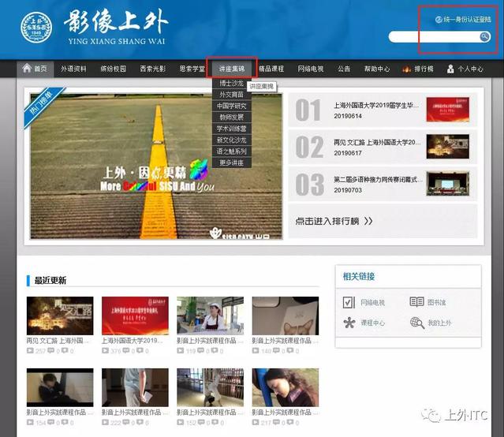
Task: Open the 公告 navigation item
Action: coord(344,69)
